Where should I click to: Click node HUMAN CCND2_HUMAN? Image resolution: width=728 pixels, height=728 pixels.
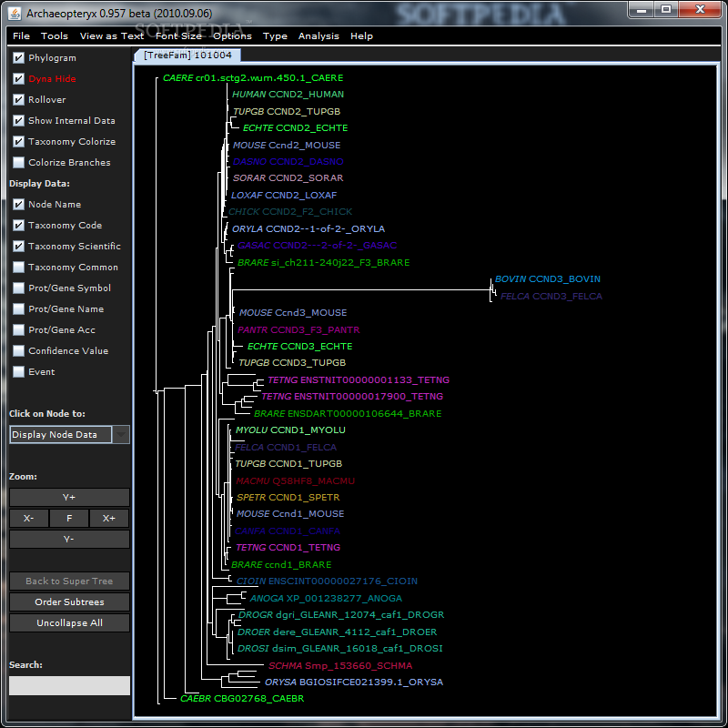tap(288, 95)
